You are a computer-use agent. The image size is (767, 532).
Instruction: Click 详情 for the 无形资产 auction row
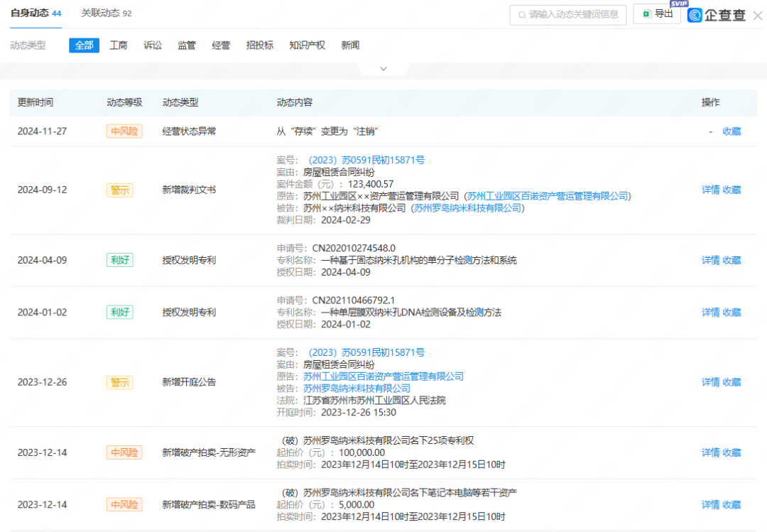click(x=710, y=452)
